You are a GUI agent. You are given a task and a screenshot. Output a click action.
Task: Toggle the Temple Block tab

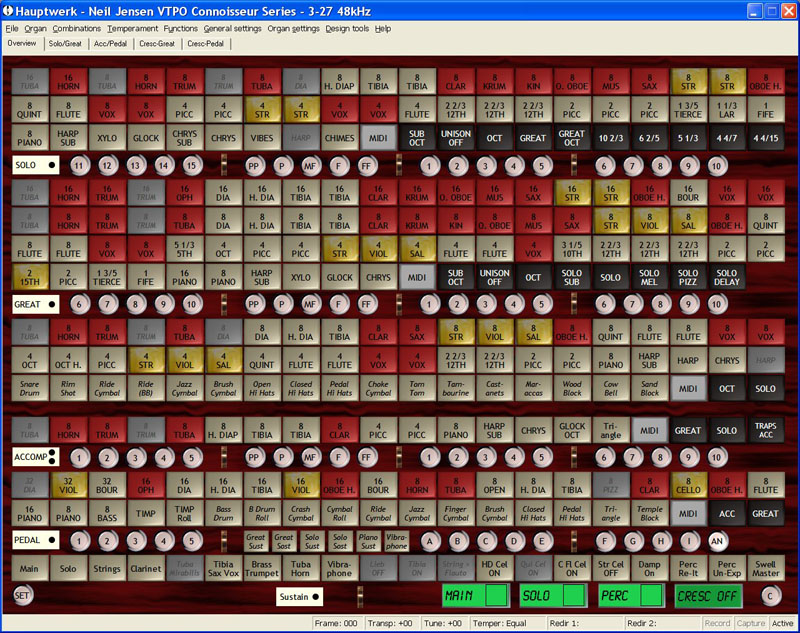pos(649,513)
